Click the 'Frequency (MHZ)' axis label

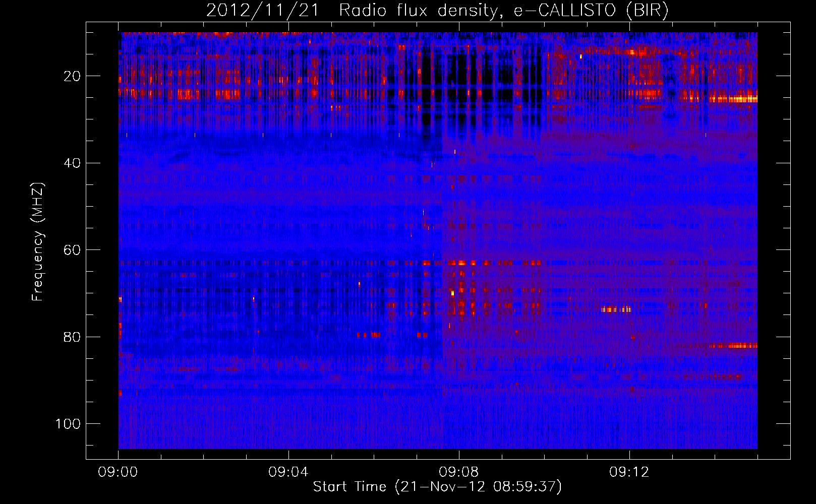coord(38,241)
